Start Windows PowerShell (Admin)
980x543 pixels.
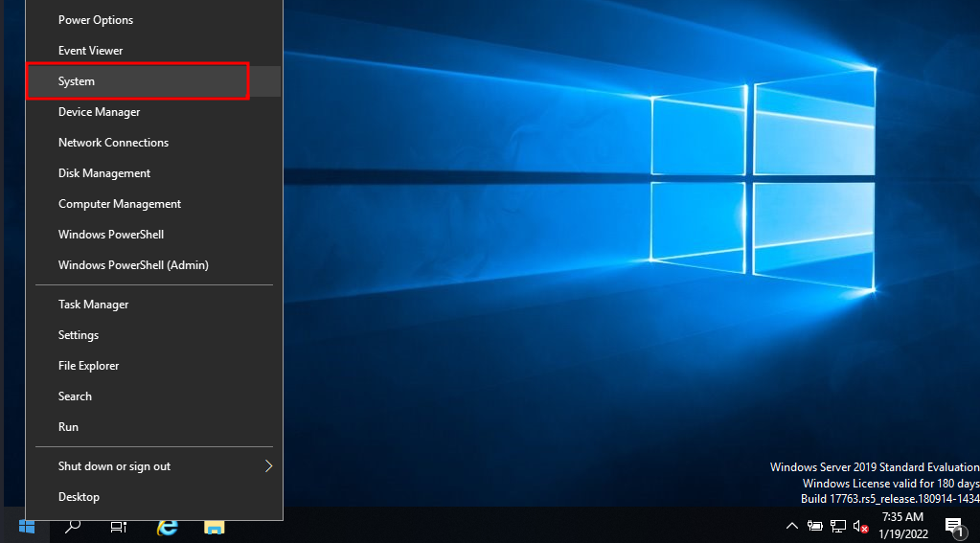pyautogui.click(x=153, y=265)
